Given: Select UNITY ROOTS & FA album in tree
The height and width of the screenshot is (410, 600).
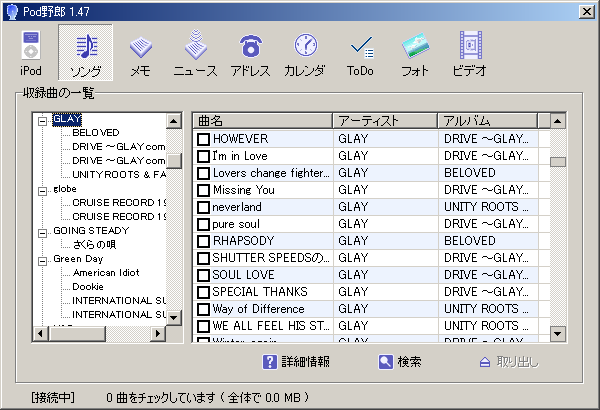Looking at the screenshot, I should click(119, 175).
